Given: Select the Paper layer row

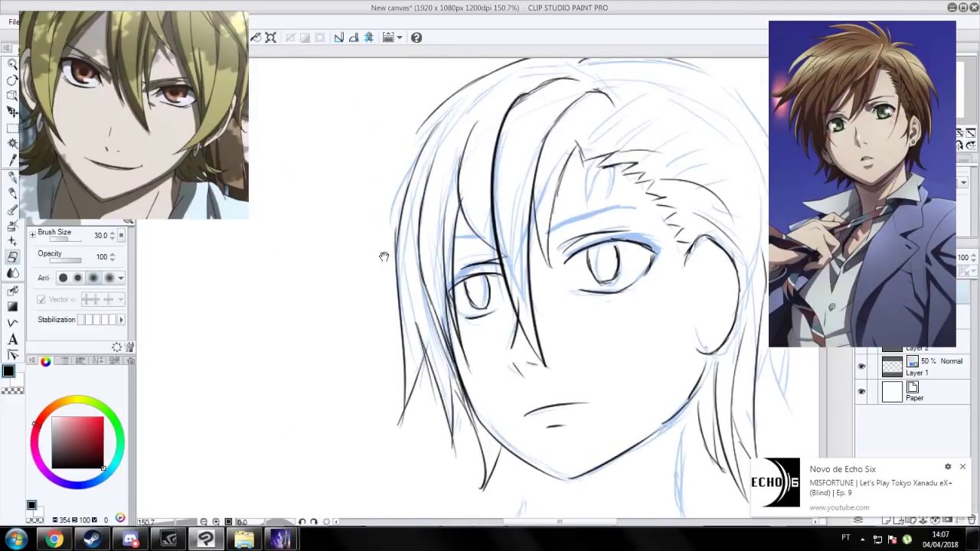Looking at the screenshot, I should click(913, 392).
